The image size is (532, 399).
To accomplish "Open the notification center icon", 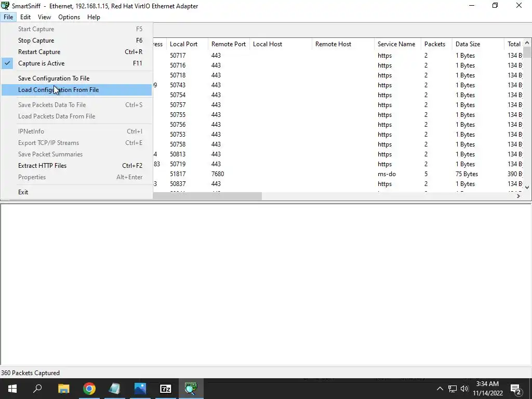I will [516, 389].
